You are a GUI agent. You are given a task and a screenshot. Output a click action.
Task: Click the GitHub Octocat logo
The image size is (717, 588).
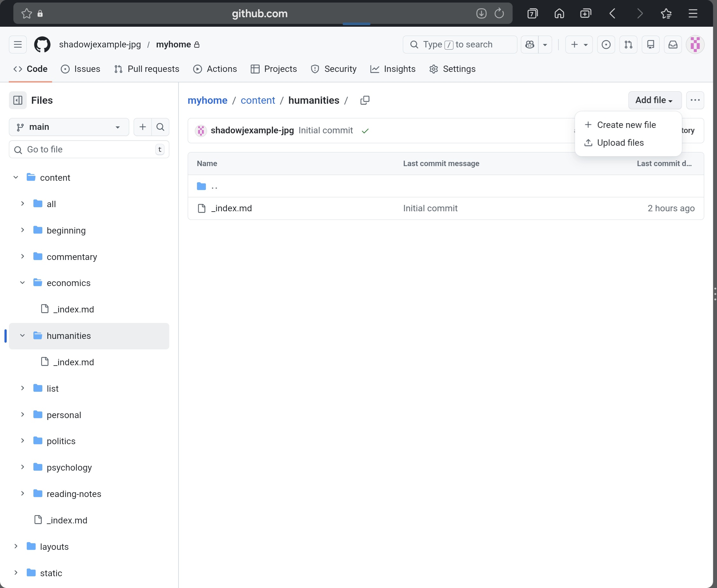(42, 44)
